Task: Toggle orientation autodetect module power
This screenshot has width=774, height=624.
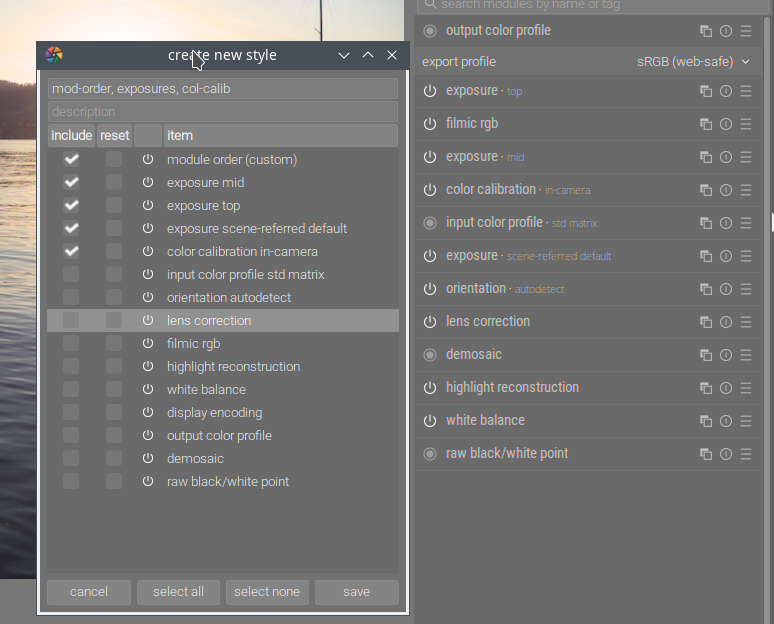Action: pos(430,289)
